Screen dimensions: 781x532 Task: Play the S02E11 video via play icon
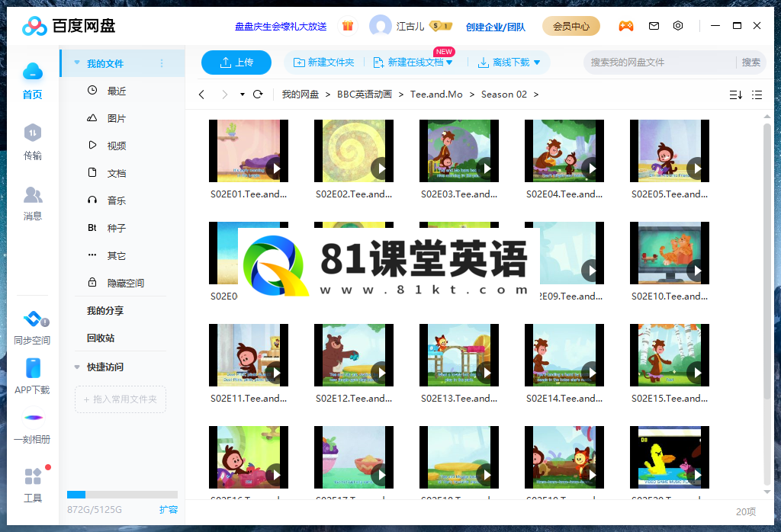[x=276, y=373]
